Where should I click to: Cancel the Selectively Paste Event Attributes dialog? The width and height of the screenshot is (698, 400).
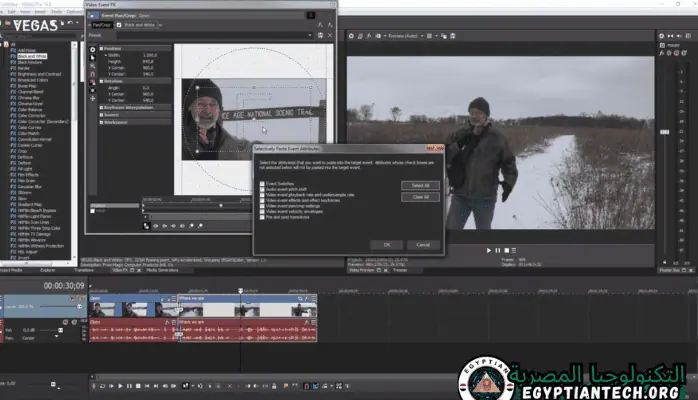[x=424, y=244]
